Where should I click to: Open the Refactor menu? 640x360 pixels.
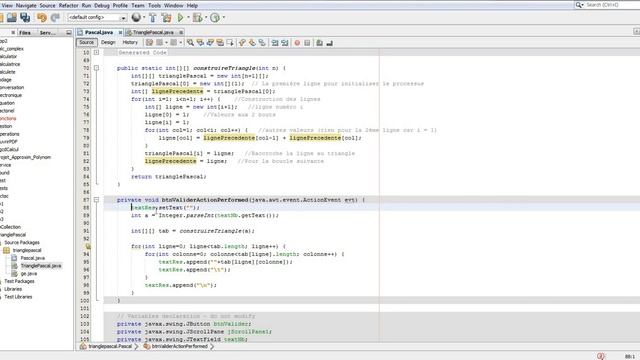coord(69,5)
